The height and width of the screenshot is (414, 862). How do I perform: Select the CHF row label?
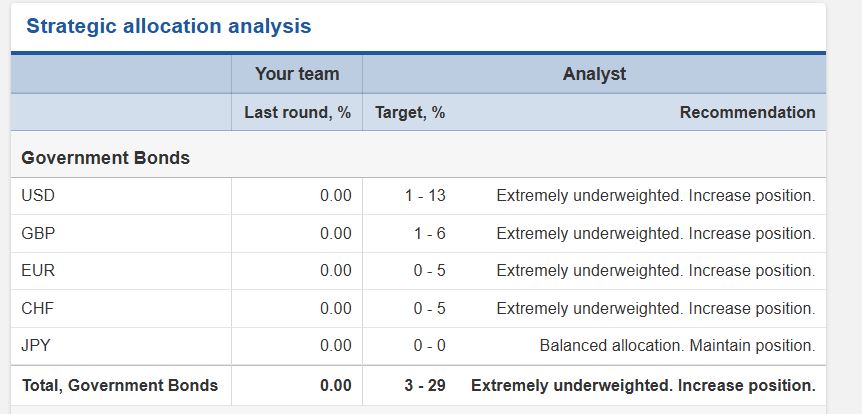38,309
